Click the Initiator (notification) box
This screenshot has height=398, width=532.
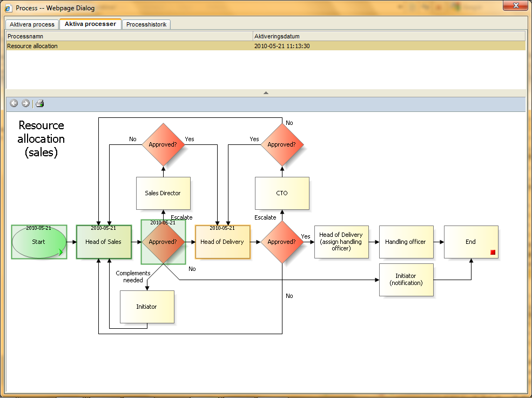click(x=406, y=280)
